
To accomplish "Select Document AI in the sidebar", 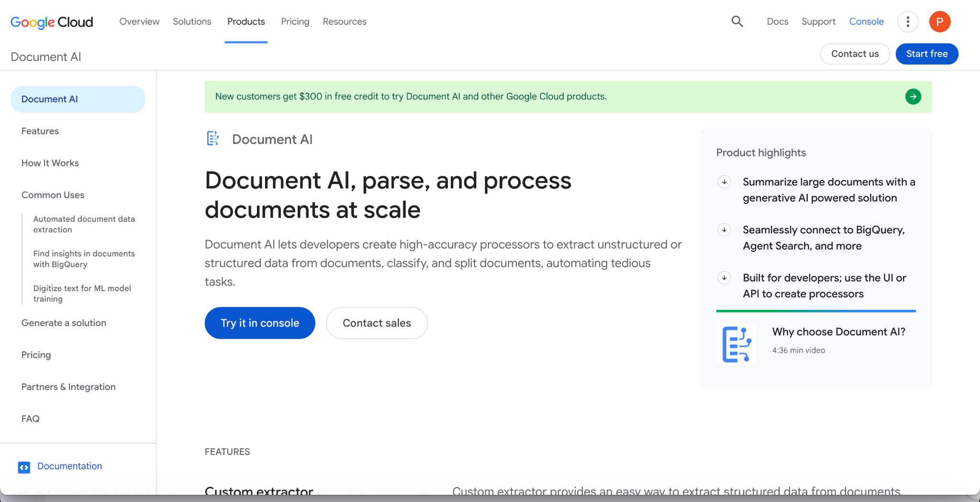I will click(x=78, y=99).
